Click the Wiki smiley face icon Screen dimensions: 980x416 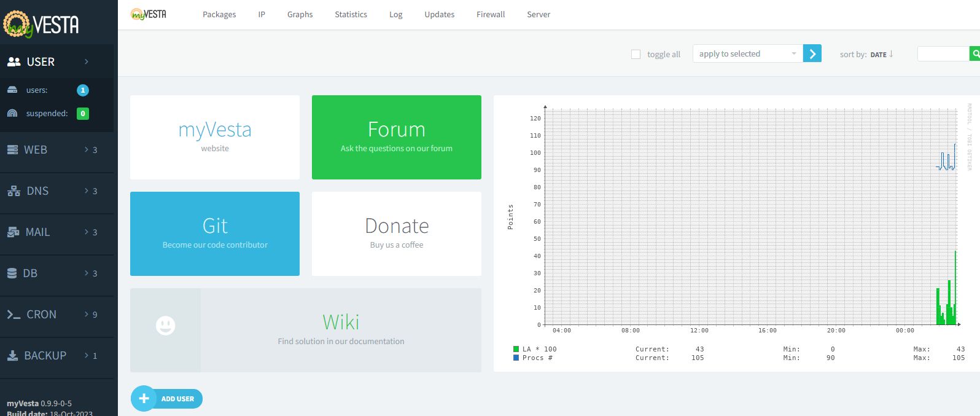pos(165,325)
